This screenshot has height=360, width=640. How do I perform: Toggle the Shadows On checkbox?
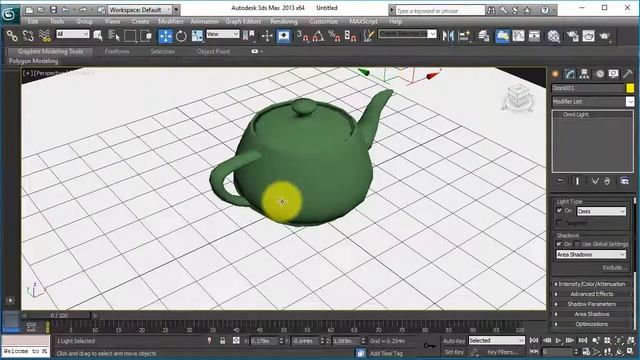559,244
